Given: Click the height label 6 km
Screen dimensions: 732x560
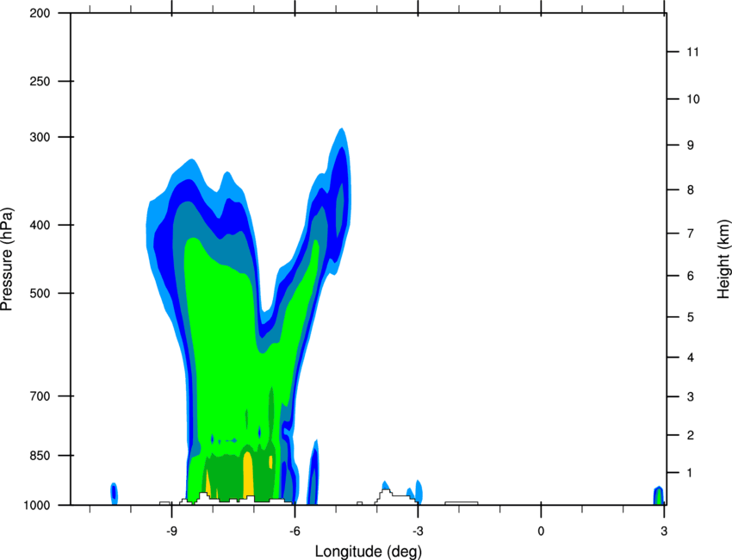Looking at the screenshot, I should [691, 276].
